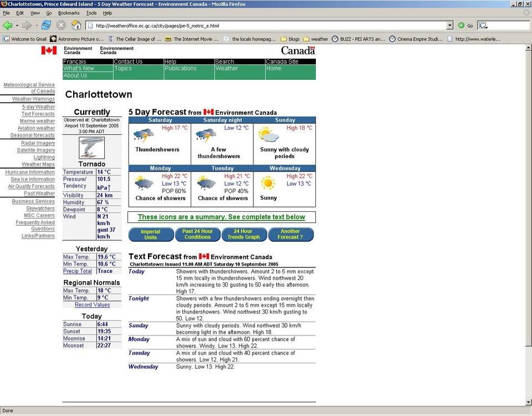The image size is (532, 416).
Task: Click the vertical scrollbar down arrow
Action: pos(528,402)
